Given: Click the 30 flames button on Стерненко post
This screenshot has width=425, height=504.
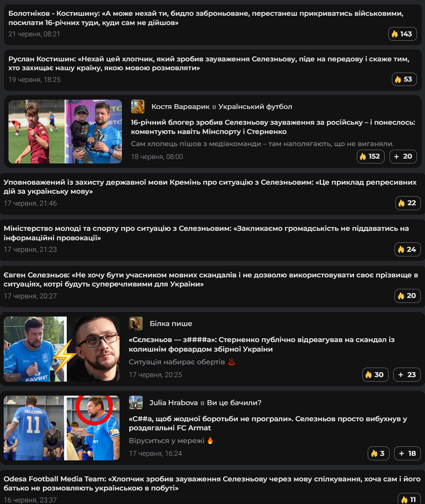Looking at the screenshot, I should tap(375, 374).
